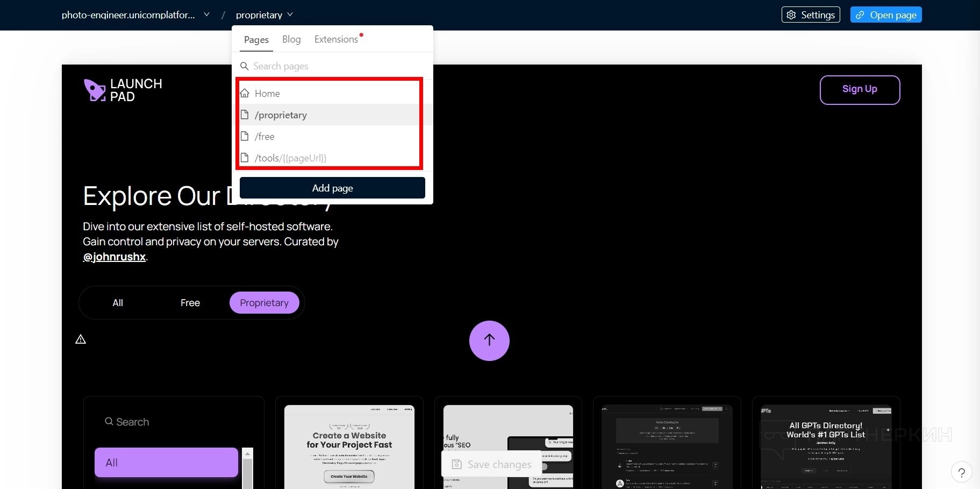
Task: Click the Add page button
Action: [332, 188]
